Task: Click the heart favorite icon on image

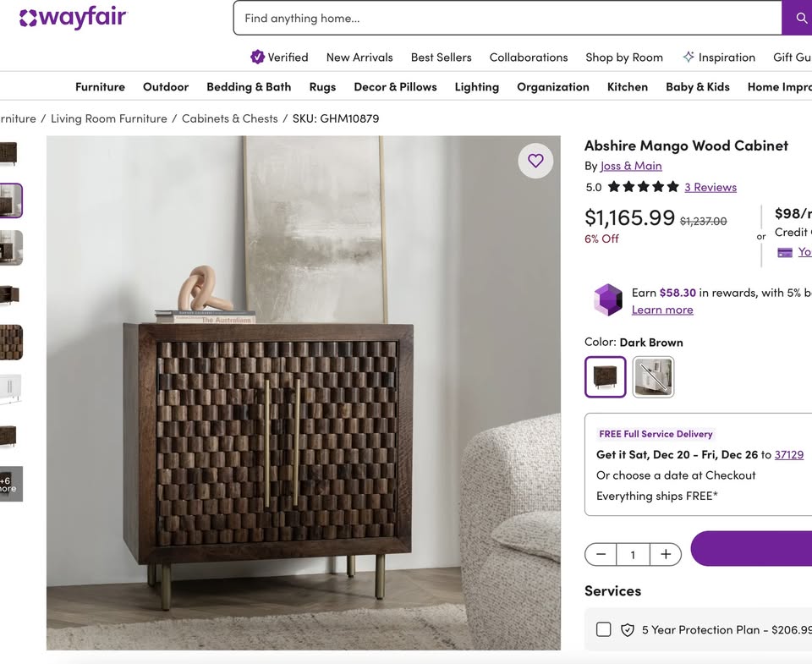Action: tap(535, 161)
